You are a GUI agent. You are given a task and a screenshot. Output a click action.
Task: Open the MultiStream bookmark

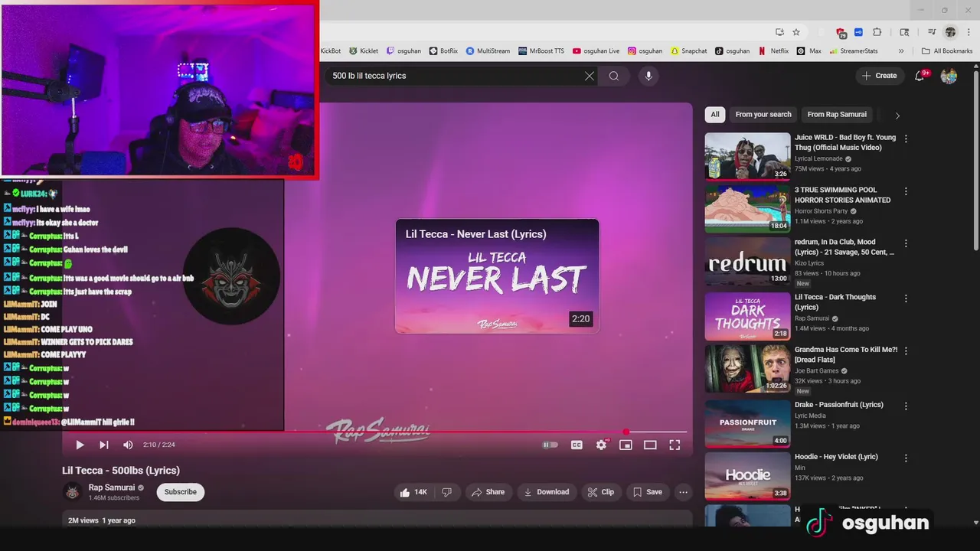point(488,51)
